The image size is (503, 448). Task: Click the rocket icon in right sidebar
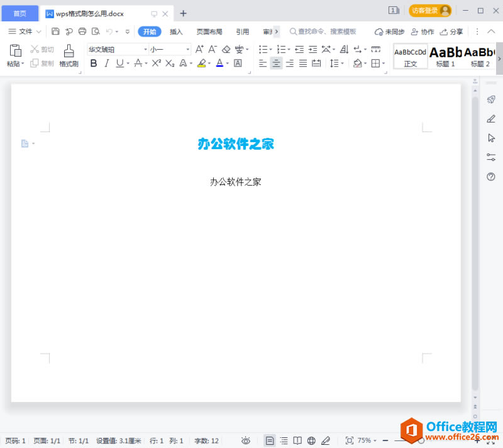(491, 99)
